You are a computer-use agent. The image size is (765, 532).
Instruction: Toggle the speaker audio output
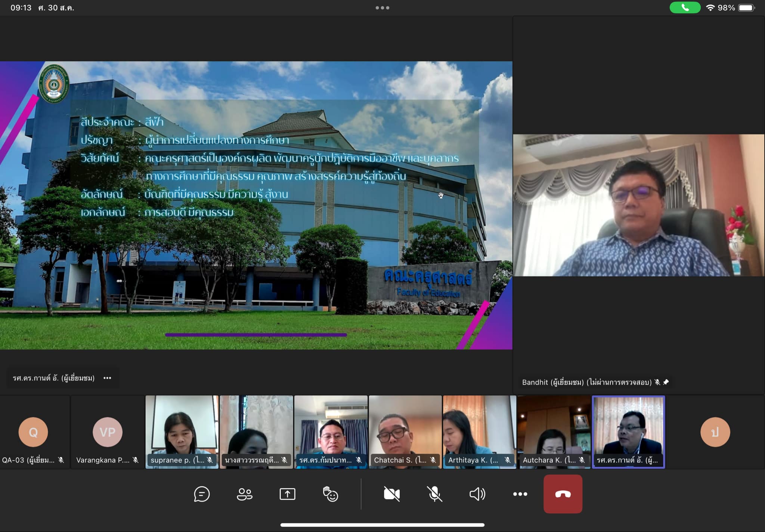click(477, 494)
